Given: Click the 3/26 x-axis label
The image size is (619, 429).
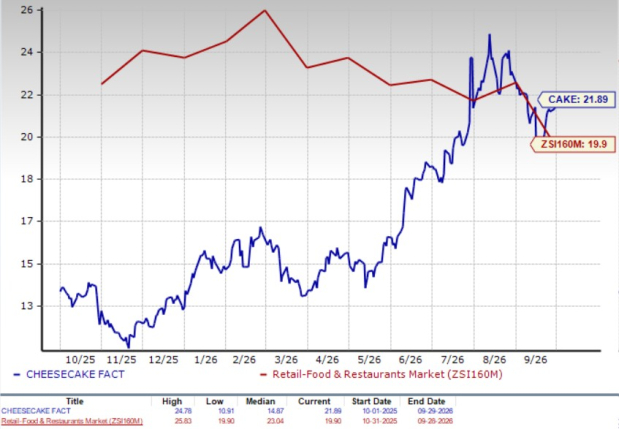Looking at the screenshot, I should [x=286, y=360].
